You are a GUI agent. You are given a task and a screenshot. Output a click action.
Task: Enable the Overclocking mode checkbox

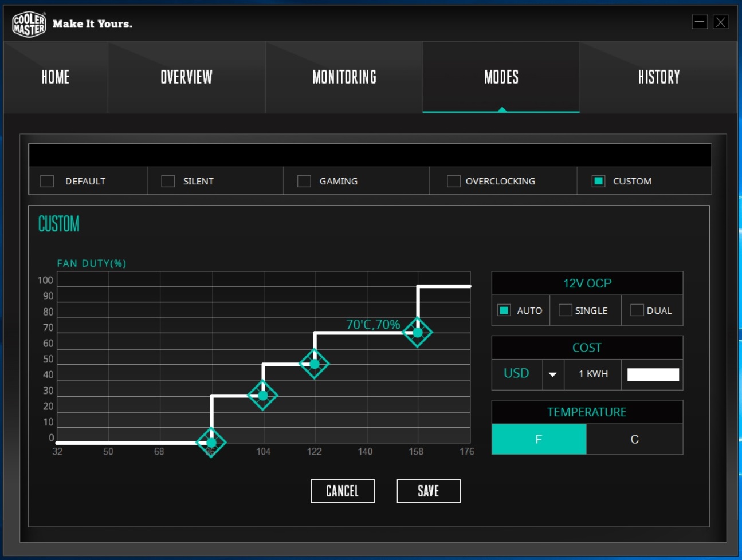pyautogui.click(x=453, y=181)
